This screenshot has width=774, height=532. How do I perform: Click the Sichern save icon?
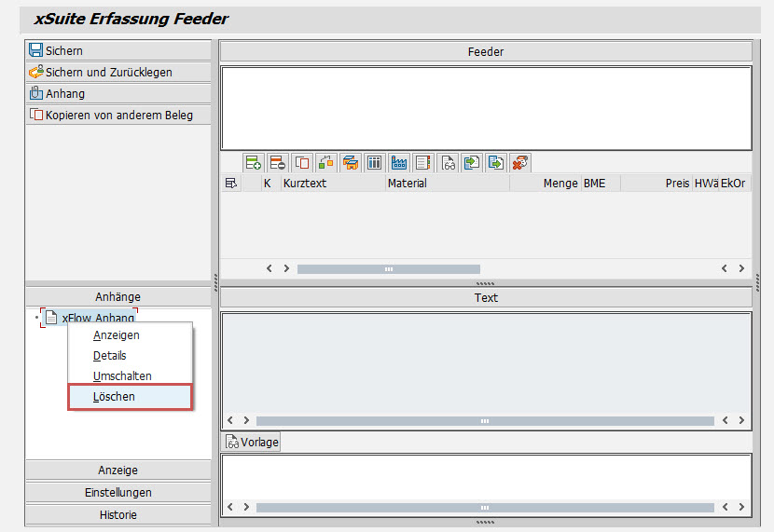(35, 50)
